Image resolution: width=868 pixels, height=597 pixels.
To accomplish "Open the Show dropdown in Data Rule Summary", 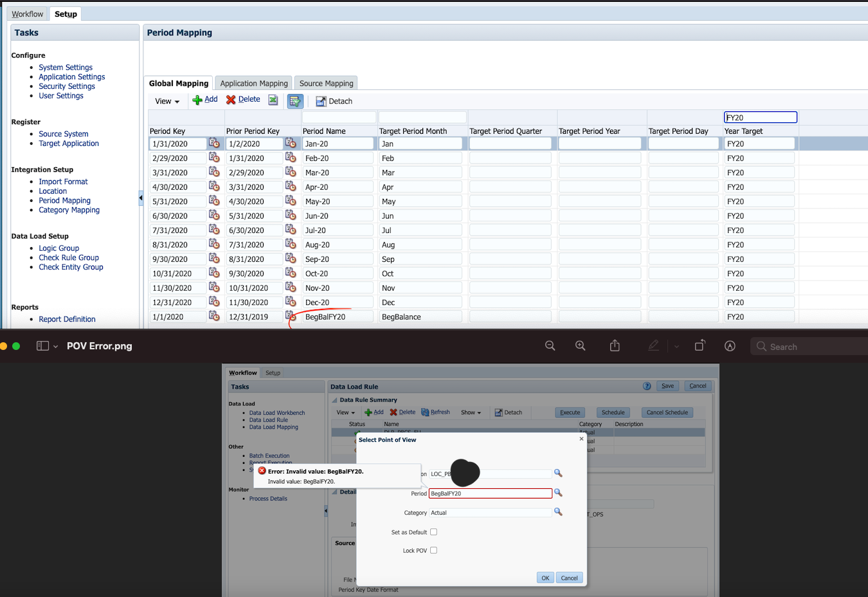I will 471,412.
